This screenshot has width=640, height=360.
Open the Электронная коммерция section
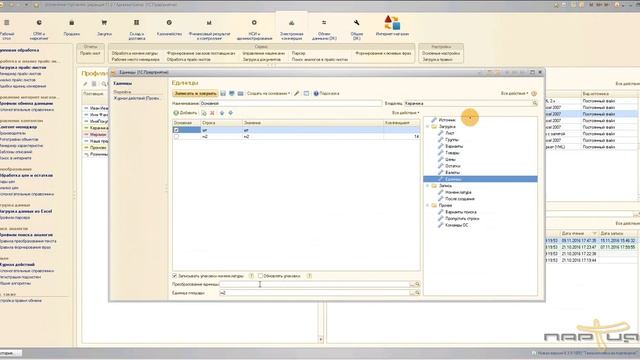point(292,29)
